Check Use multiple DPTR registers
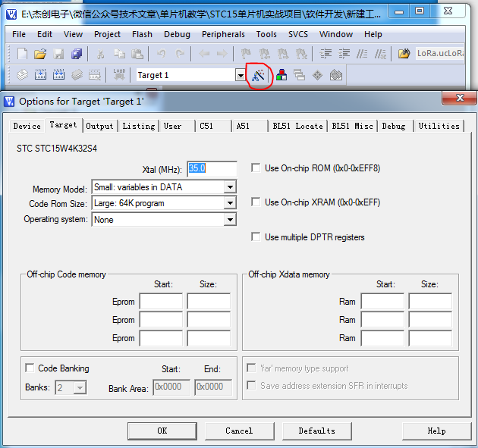 (256, 237)
